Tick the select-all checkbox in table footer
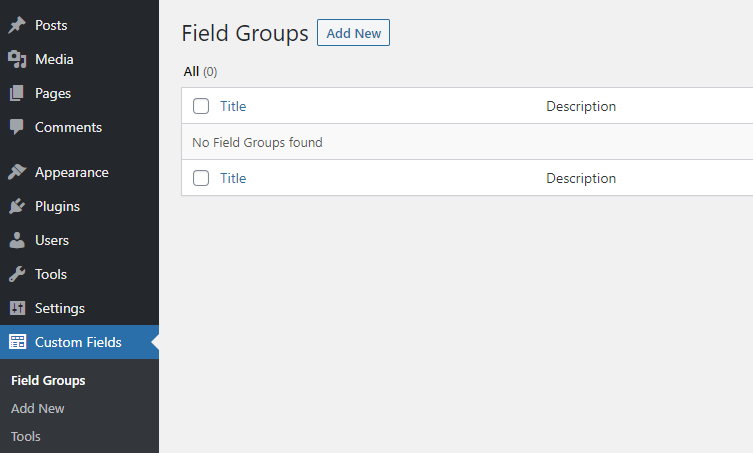 pos(201,178)
